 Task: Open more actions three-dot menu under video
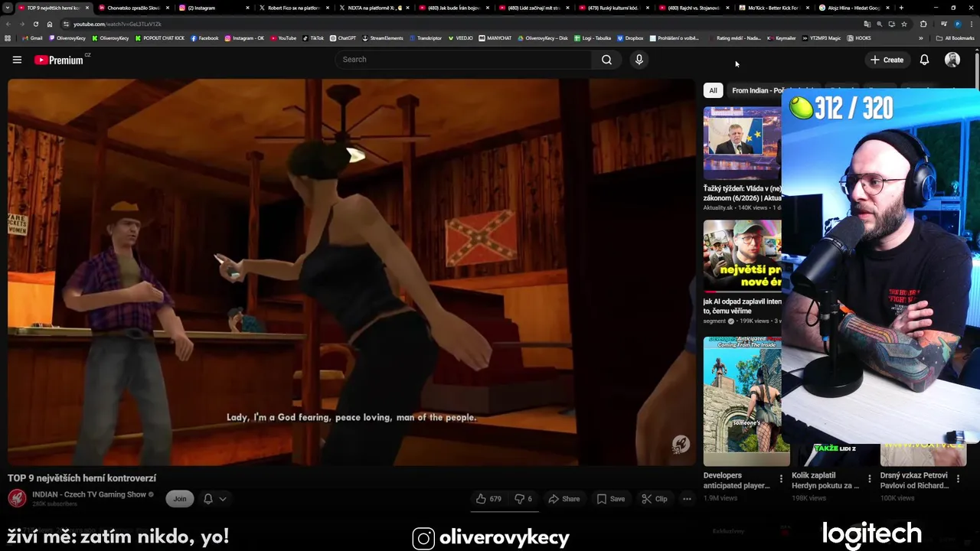(687, 499)
